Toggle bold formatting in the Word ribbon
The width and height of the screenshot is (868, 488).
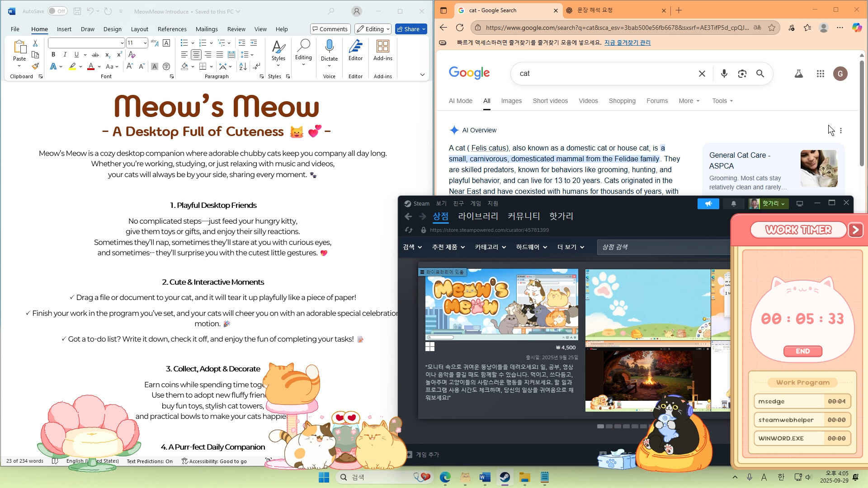click(x=53, y=55)
